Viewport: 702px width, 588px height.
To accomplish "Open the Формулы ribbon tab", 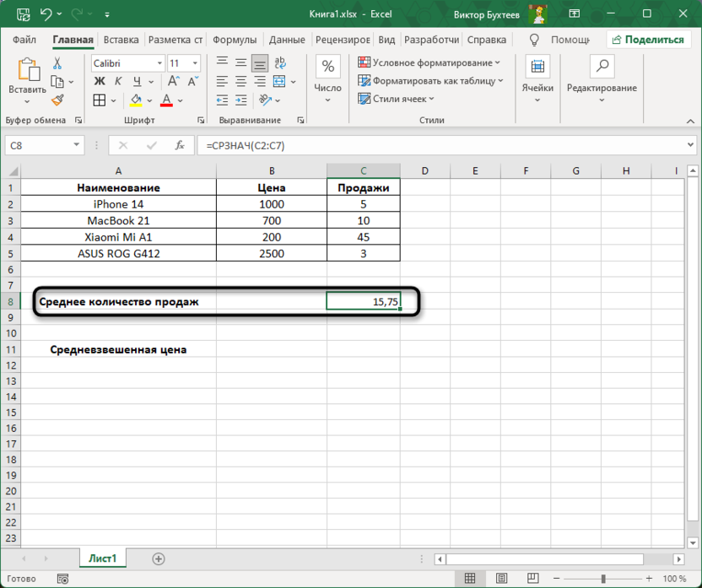I will click(x=235, y=40).
